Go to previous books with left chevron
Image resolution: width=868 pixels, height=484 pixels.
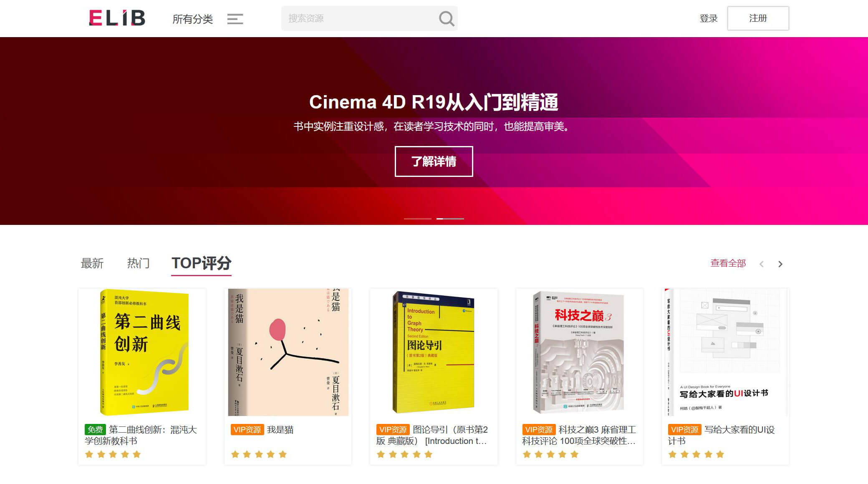point(762,264)
